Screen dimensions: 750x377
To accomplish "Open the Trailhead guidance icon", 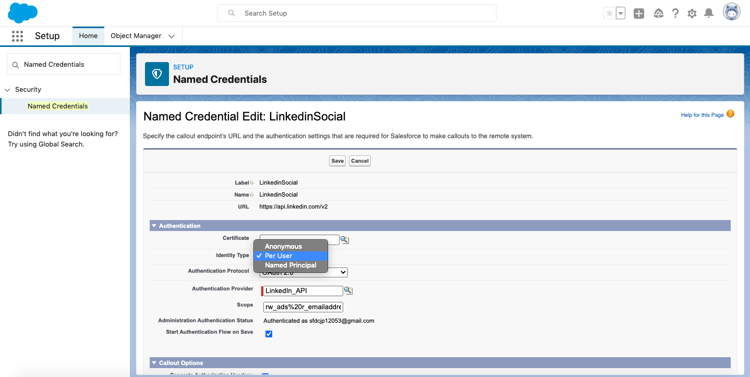I will point(659,13).
